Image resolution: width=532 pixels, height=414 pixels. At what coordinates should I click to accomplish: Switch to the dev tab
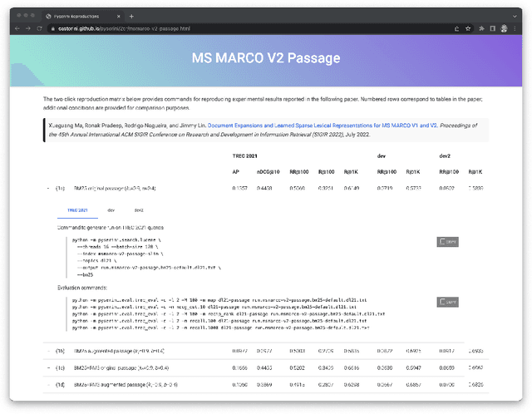click(x=111, y=210)
